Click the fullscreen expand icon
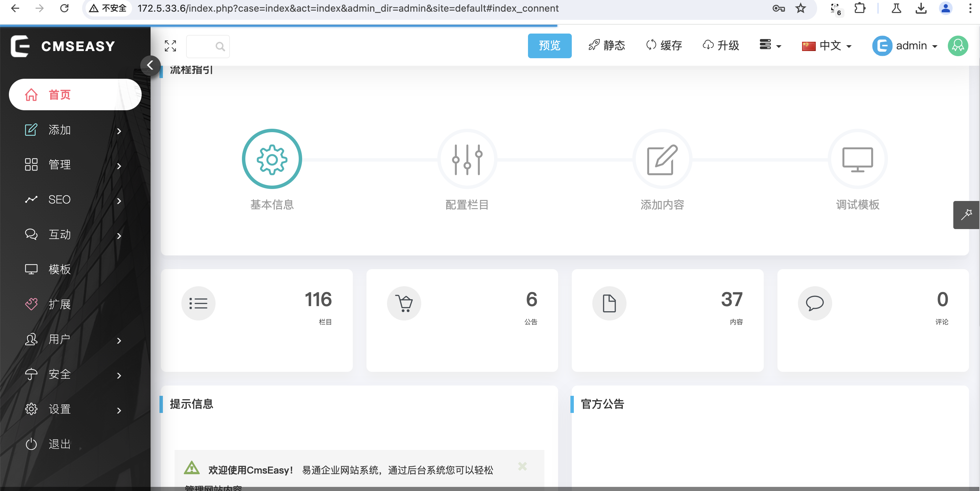This screenshot has width=980, height=491. click(x=170, y=46)
